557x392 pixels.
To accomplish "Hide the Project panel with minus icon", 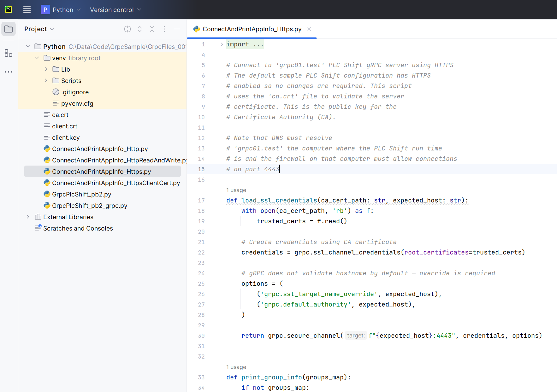I will [x=177, y=29].
